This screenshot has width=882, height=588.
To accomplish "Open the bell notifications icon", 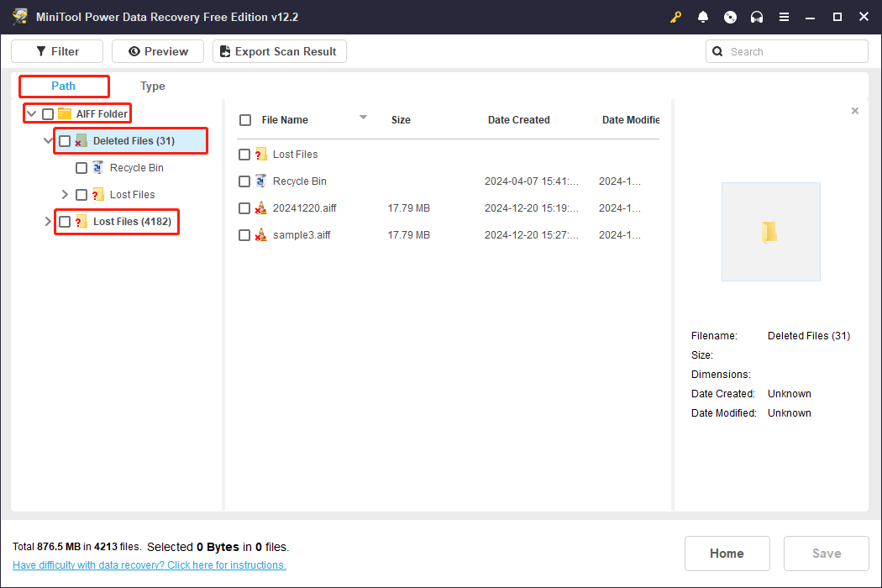I will (x=703, y=18).
